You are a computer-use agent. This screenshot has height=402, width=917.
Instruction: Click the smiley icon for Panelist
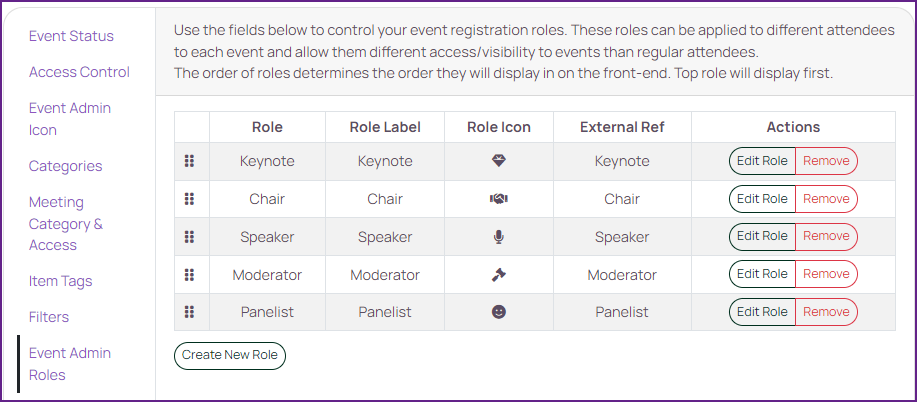pyautogui.click(x=498, y=312)
